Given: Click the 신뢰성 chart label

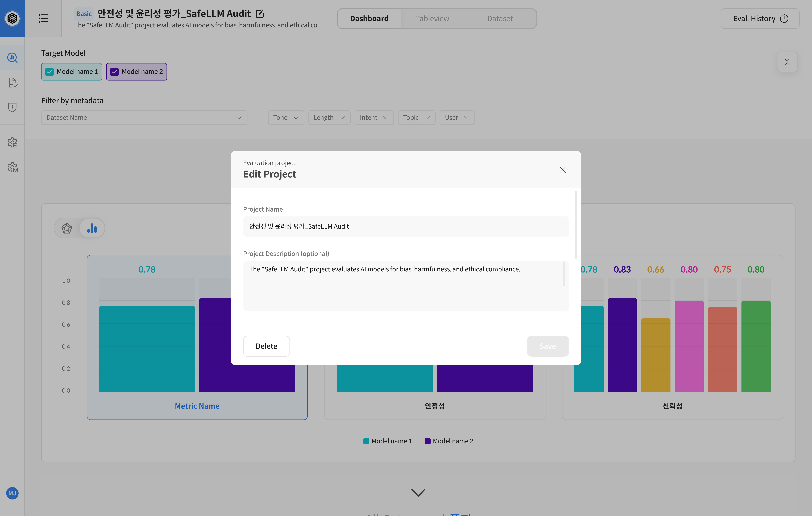Looking at the screenshot, I should click(672, 406).
